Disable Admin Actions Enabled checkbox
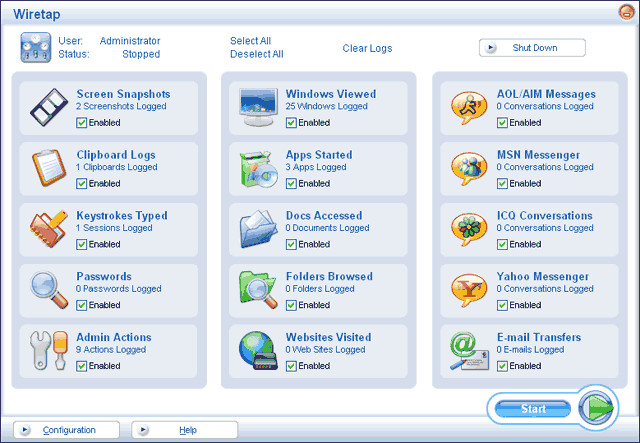The image size is (640, 443). pyautogui.click(x=82, y=366)
